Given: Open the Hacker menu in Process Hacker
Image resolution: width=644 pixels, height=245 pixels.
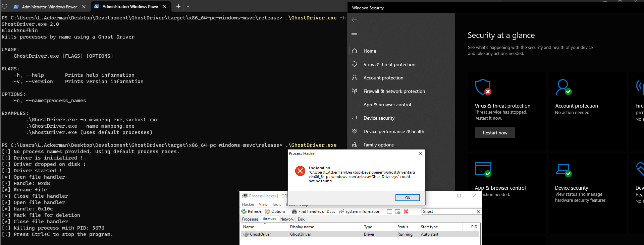Looking at the screenshot, I should pos(248,204).
